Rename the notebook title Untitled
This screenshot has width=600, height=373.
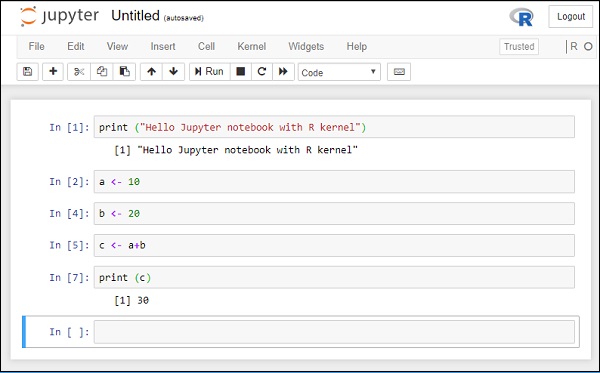point(135,16)
